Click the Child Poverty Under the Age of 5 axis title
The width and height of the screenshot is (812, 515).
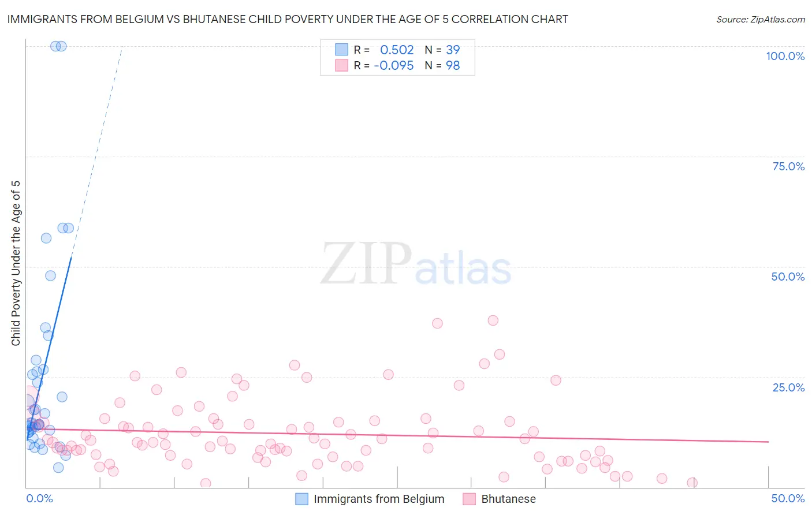16,263
